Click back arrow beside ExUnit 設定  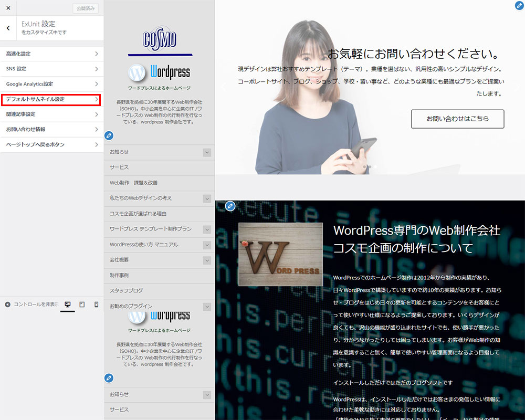(x=8, y=28)
